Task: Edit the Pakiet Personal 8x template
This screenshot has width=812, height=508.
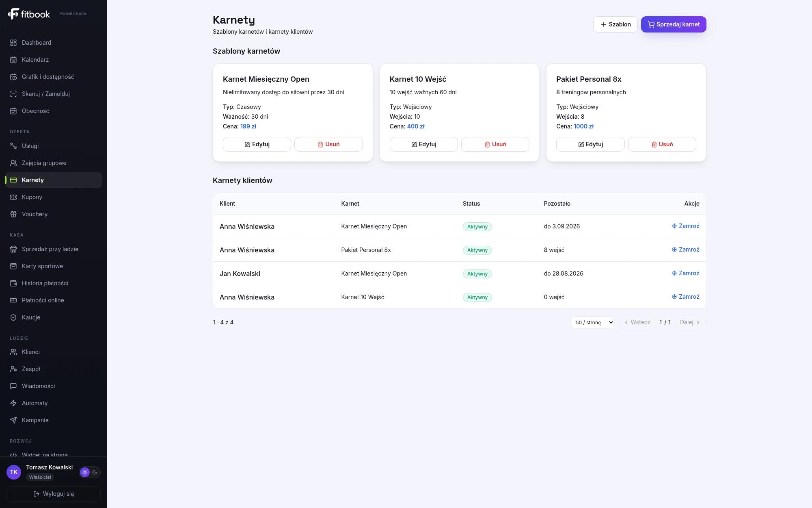Action: click(590, 144)
